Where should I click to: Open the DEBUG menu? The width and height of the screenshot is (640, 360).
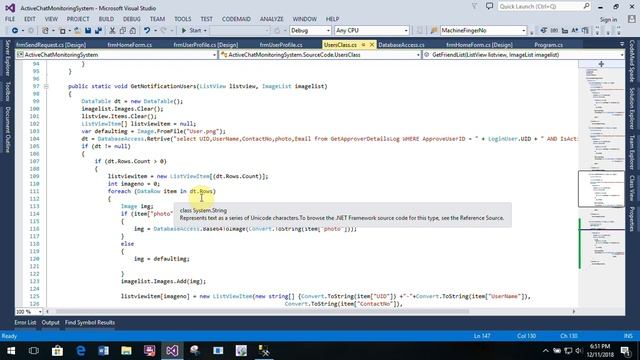131,19
